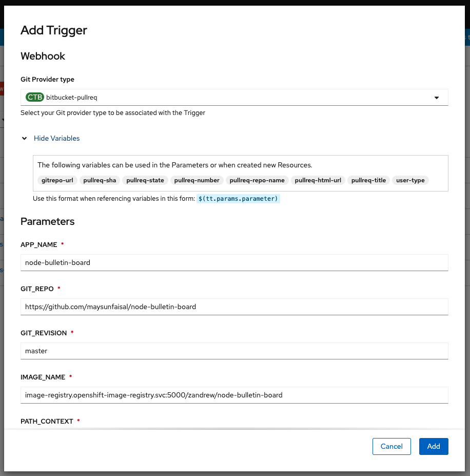The height and width of the screenshot is (476, 470).
Task: Select the pullreq-state variable chip
Action: (x=145, y=180)
